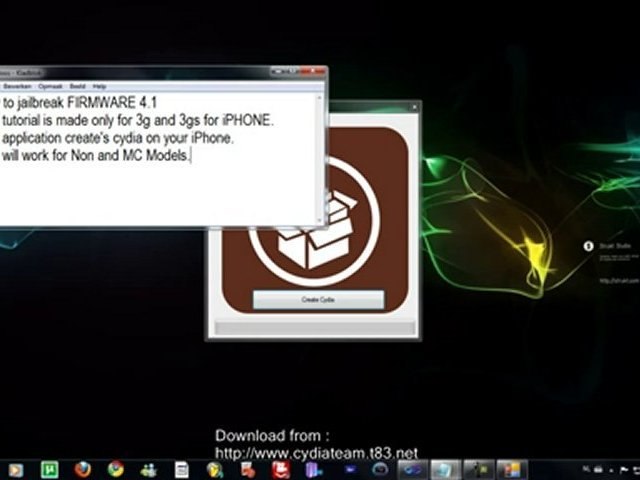
Task: Click the line 'will work for Non and MC Models.'
Action: click(96, 156)
